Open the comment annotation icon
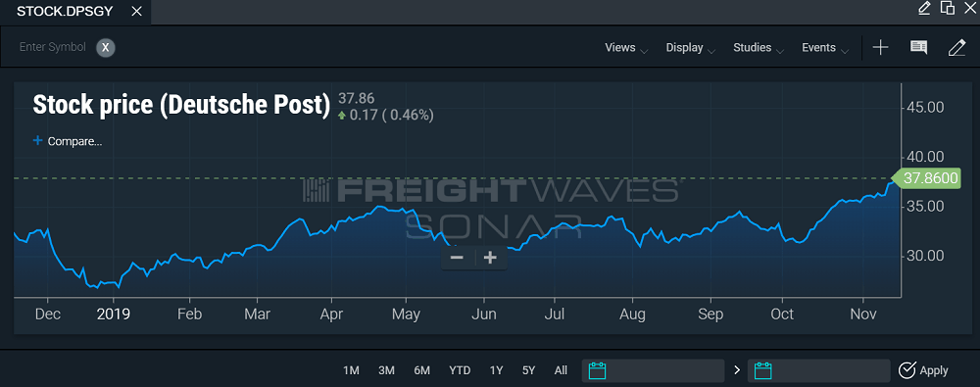Screen dimensions: 980x387 point(918,47)
